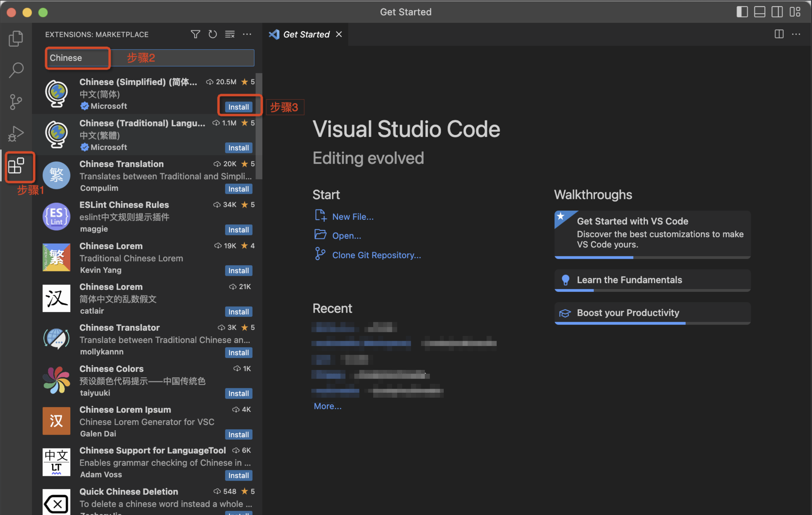Viewport: 812px width, 515px height.
Task: Open Chinese Translation extension icon
Action: tap(56, 175)
